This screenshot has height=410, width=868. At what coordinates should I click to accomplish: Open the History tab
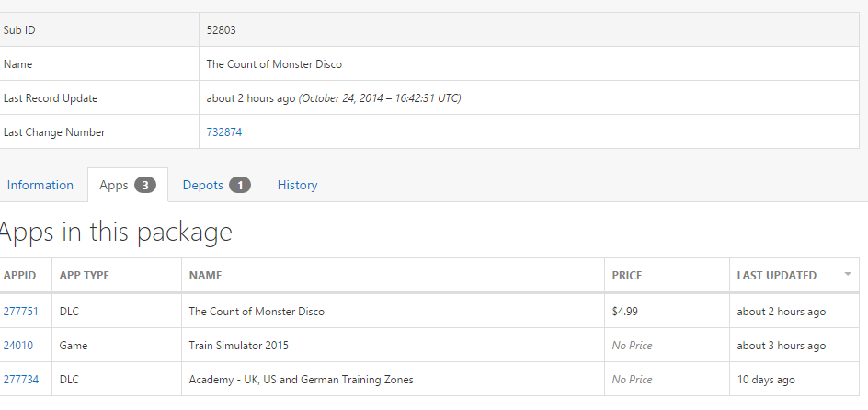pyautogui.click(x=297, y=185)
